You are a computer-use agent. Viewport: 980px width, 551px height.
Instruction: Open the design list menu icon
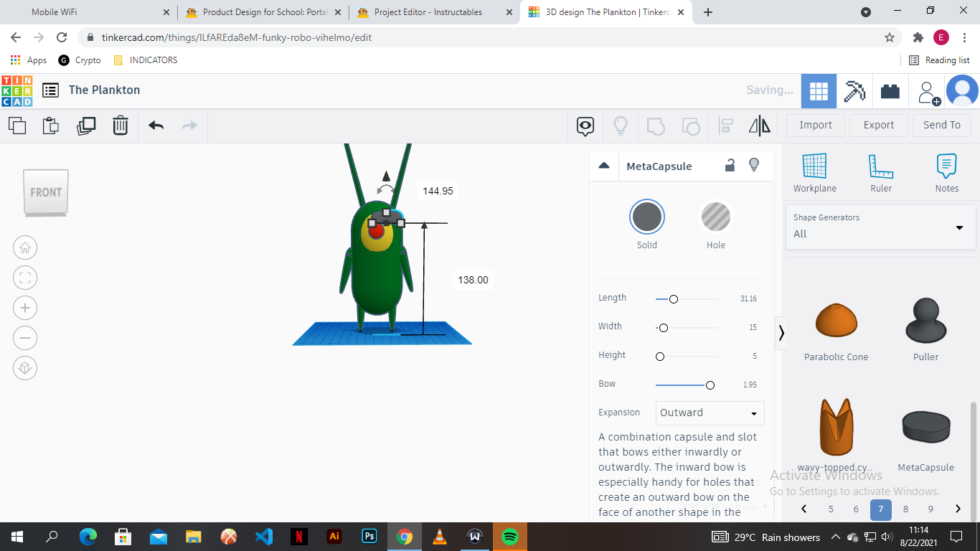click(x=50, y=90)
